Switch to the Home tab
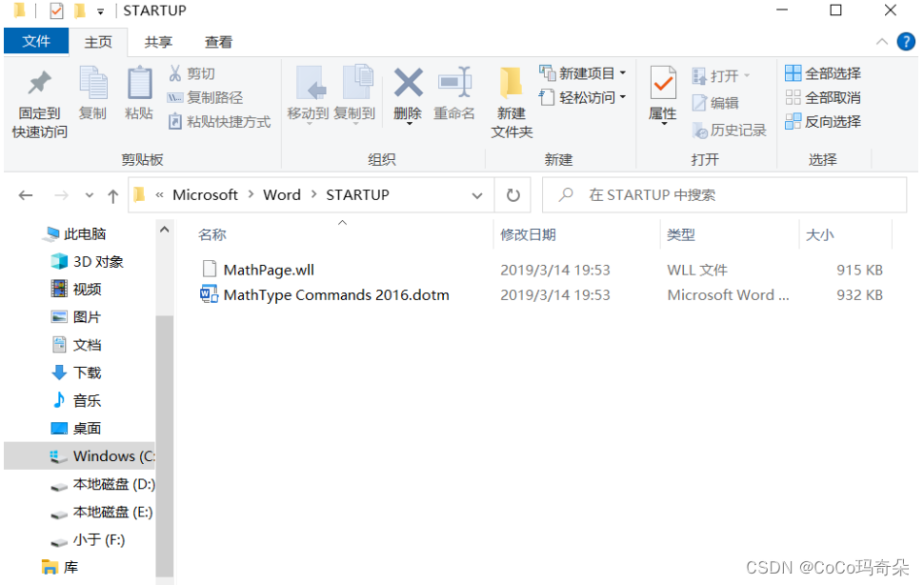The width and height of the screenshot is (924, 585). point(98,43)
